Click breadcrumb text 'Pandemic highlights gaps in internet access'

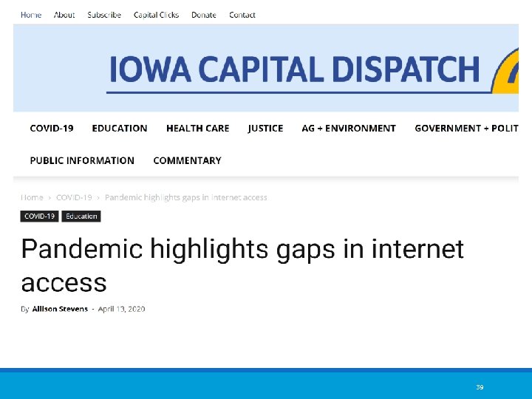(186, 197)
